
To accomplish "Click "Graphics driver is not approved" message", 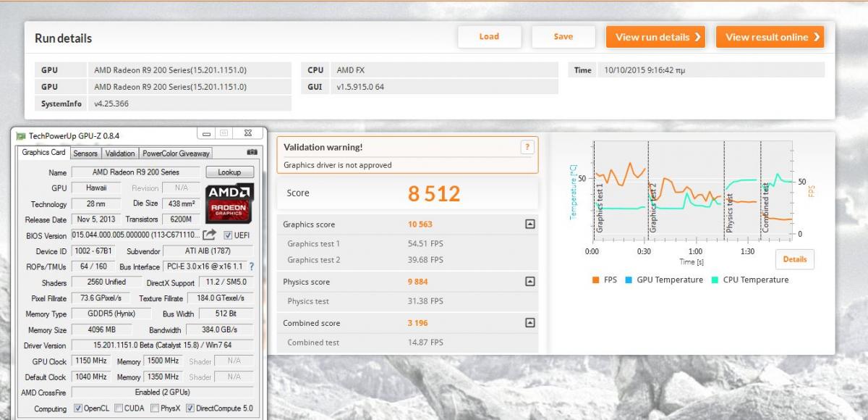I will [338, 165].
